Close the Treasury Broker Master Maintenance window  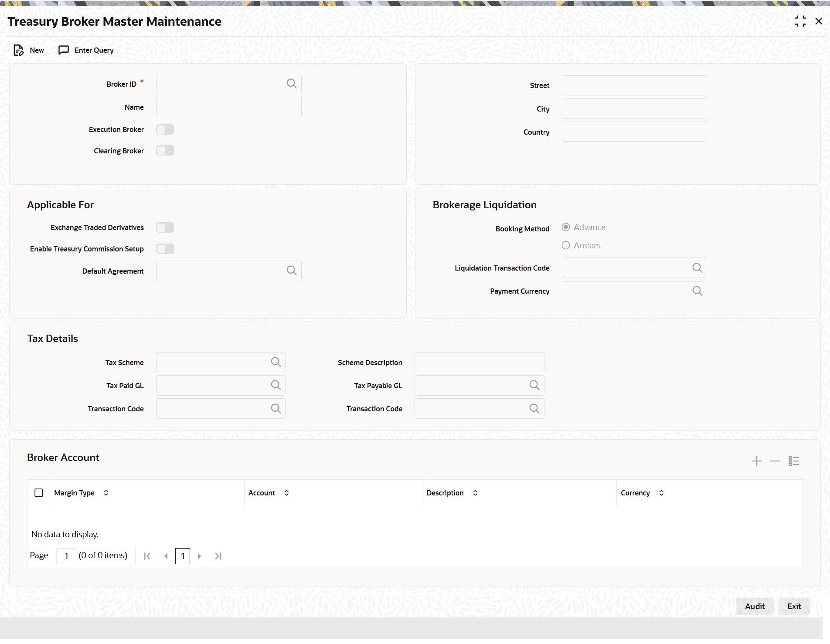coord(819,21)
